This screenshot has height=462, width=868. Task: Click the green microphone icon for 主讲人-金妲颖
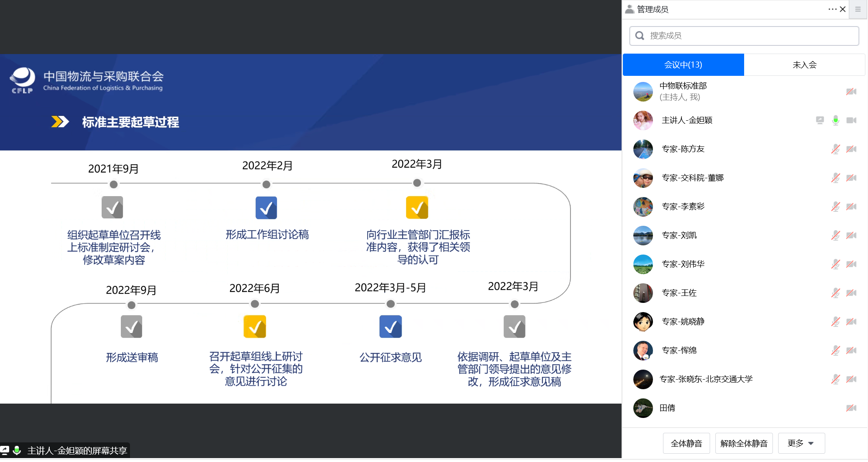[x=835, y=120]
